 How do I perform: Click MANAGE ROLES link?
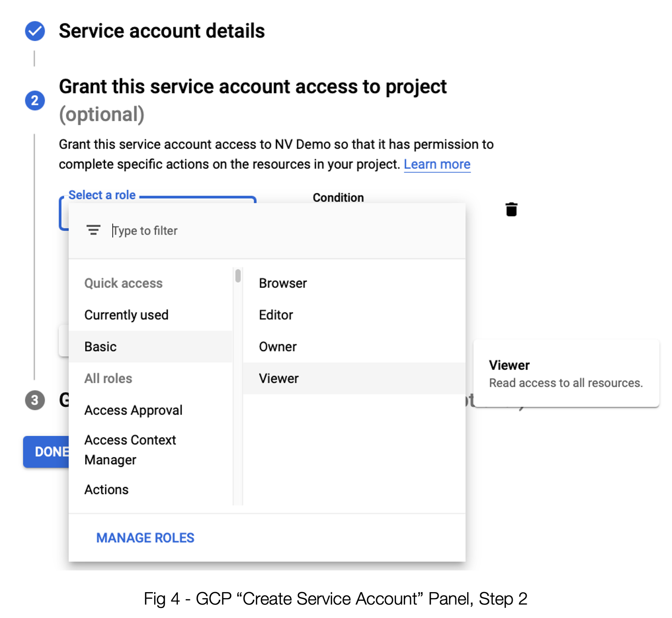145,538
